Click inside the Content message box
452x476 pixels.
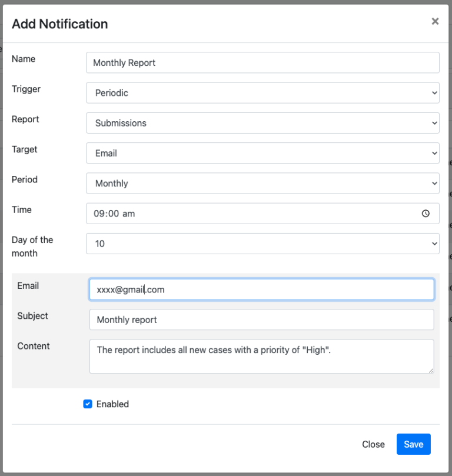click(x=261, y=356)
